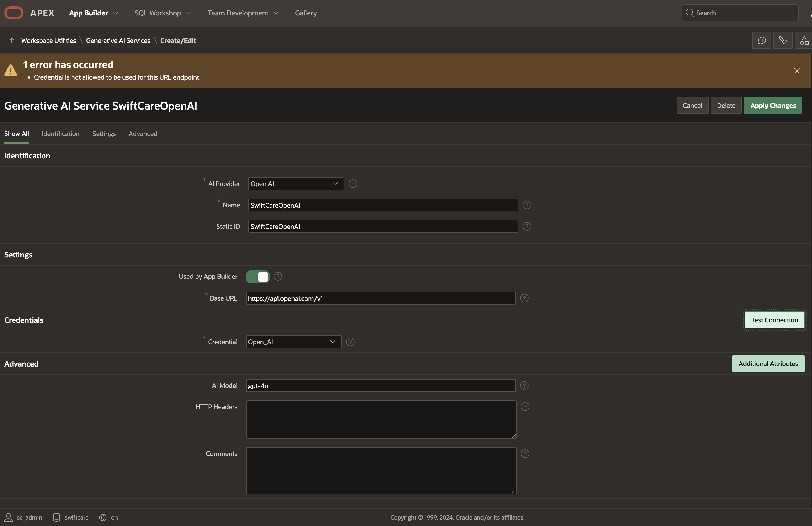Open the feedback comment bubble icon
The height and width of the screenshot is (526, 812).
pyautogui.click(x=761, y=41)
